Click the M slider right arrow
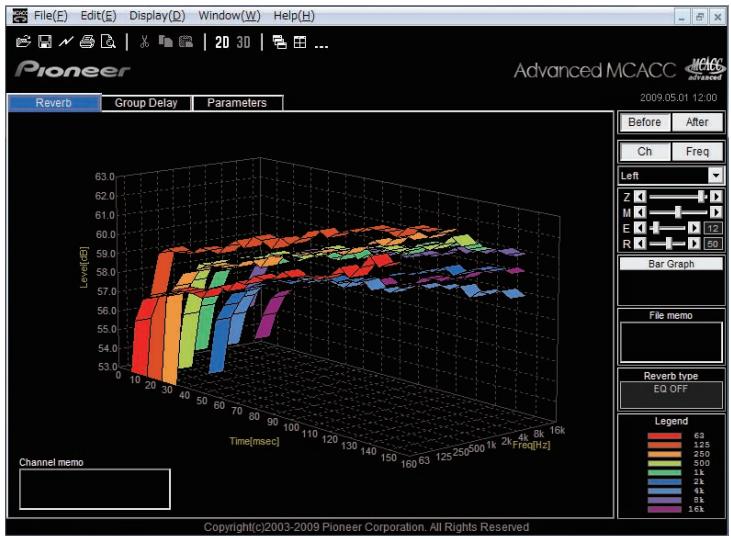 (x=716, y=213)
